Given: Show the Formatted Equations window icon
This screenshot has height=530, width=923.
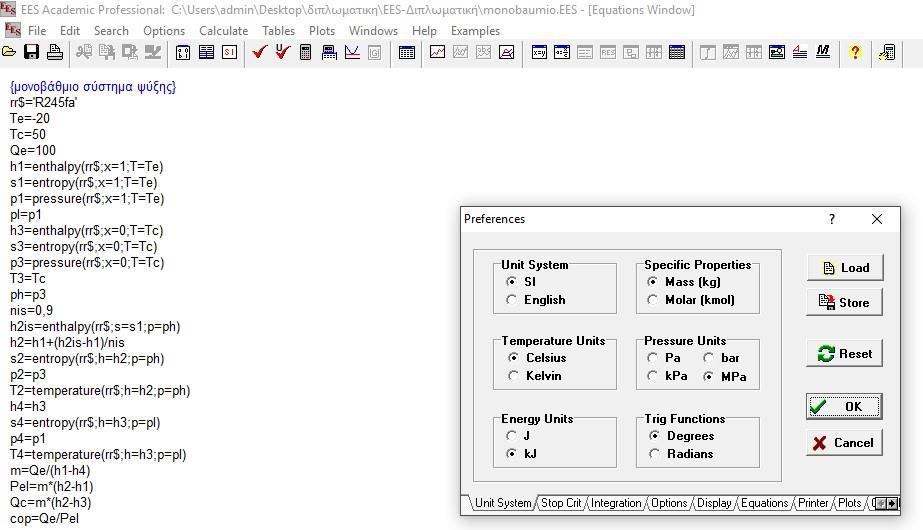Looking at the screenshot, I should 562,52.
